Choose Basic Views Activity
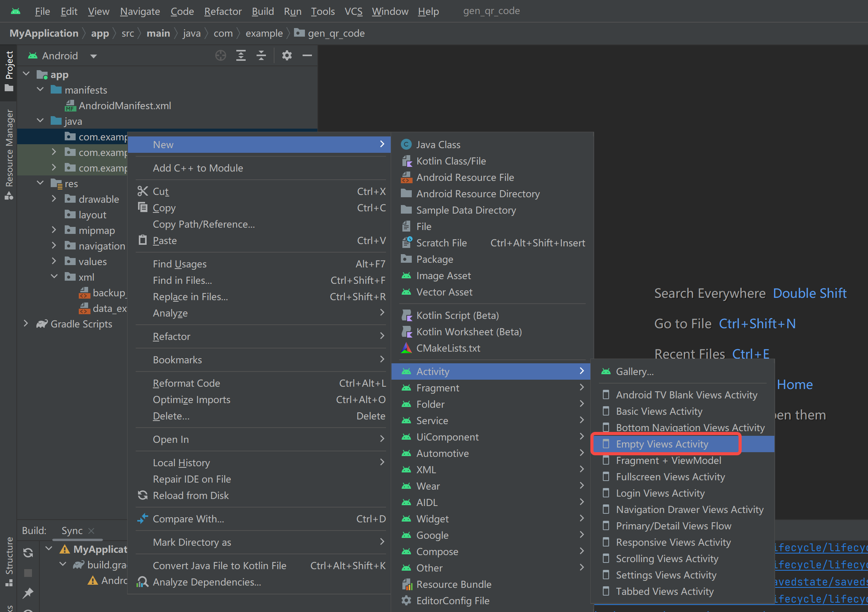This screenshot has width=868, height=612. coord(682,411)
